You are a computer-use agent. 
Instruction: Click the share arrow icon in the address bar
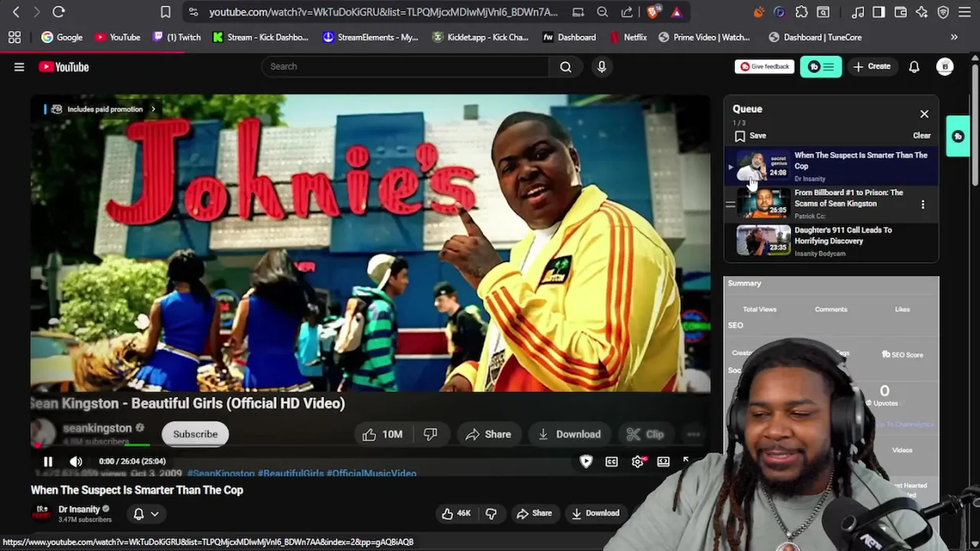[x=627, y=12]
